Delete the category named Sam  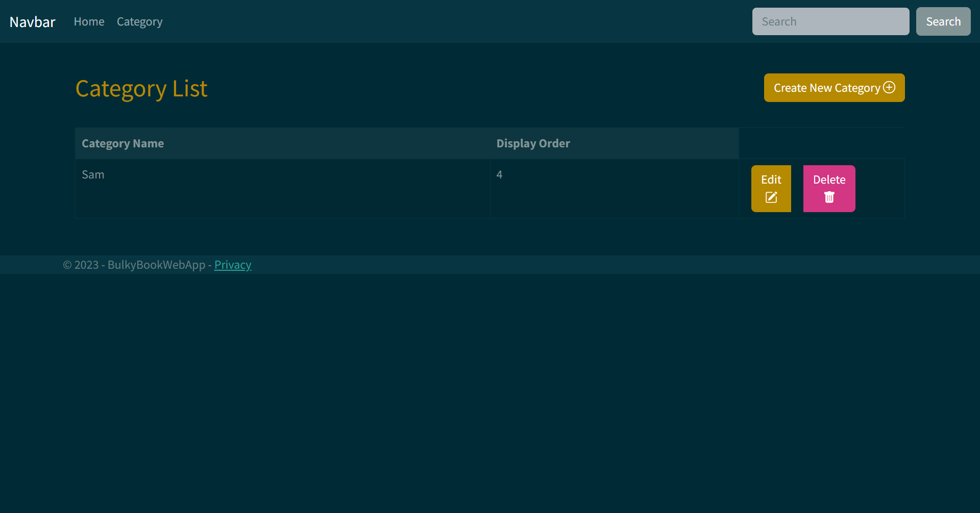(x=829, y=188)
